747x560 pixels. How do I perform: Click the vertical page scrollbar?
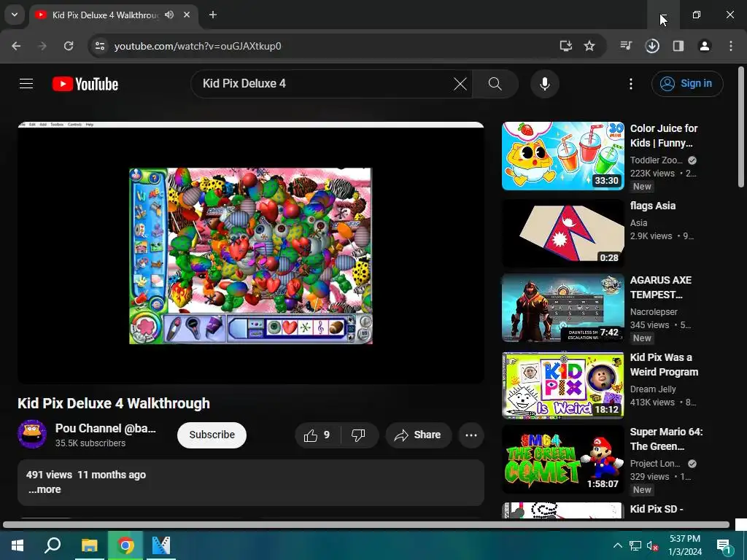coord(741,127)
